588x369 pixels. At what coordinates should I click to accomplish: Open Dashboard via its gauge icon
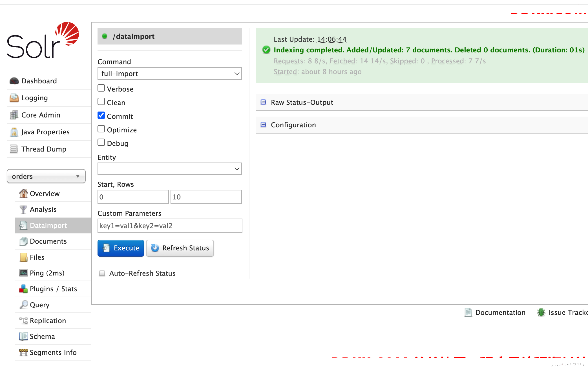click(14, 81)
